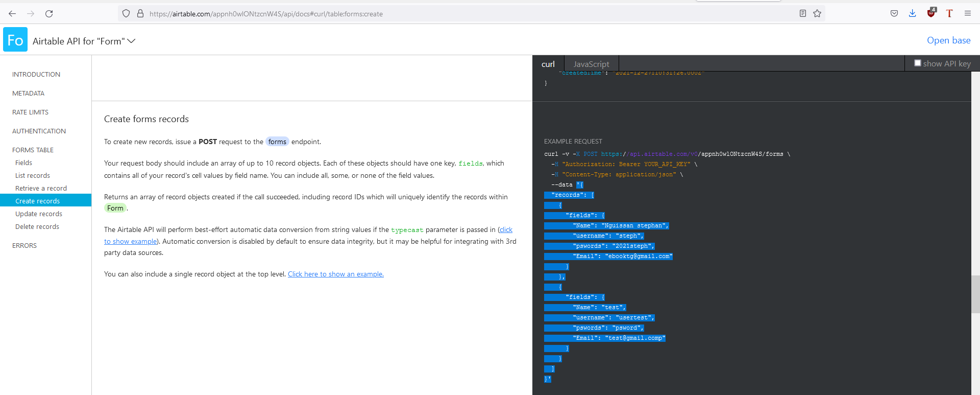Reload the current page

pyautogui.click(x=49, y=14)
